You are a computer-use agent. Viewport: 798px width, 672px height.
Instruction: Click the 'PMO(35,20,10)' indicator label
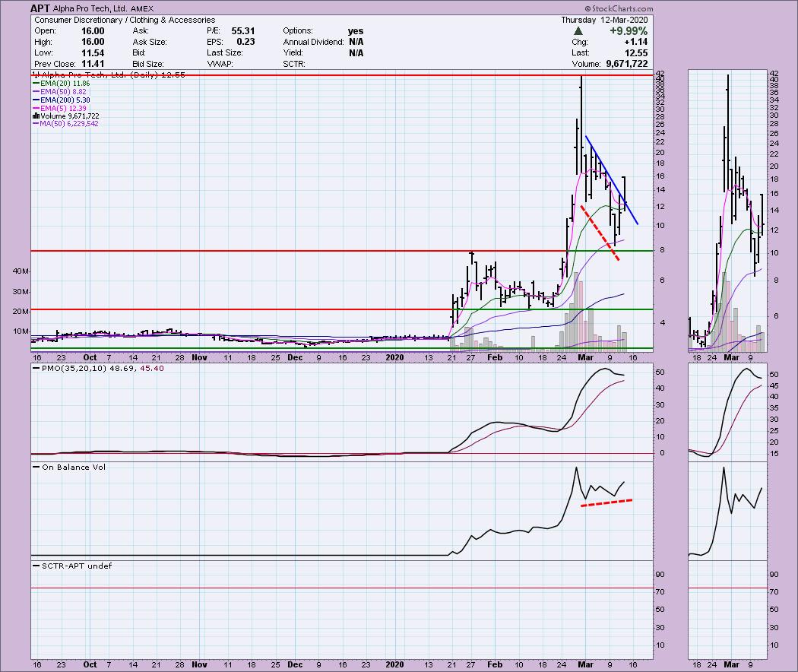[74, 368]
